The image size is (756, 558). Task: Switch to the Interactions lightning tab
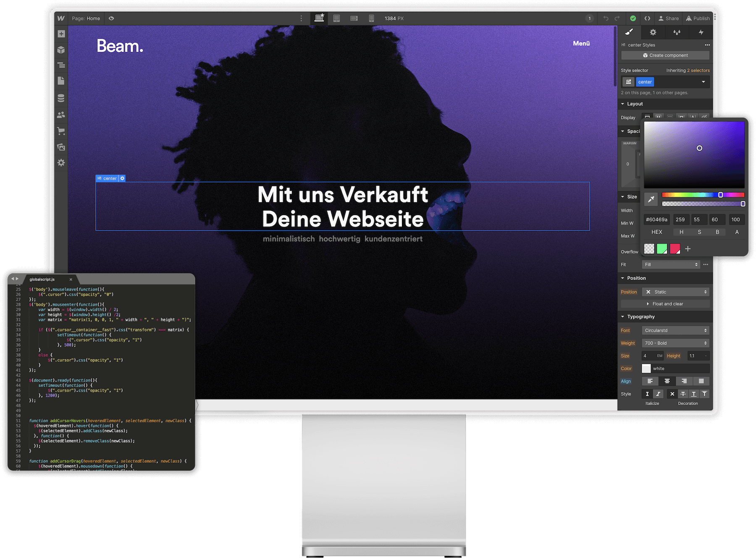pos(701,32)
